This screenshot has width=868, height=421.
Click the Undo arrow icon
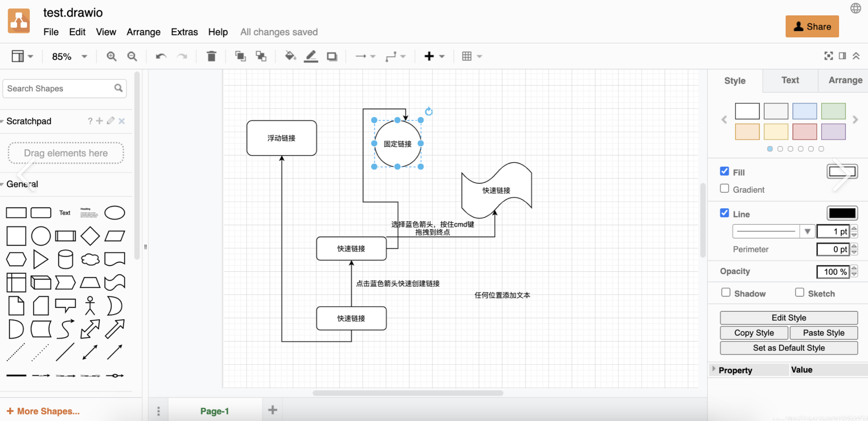(161, 56)
